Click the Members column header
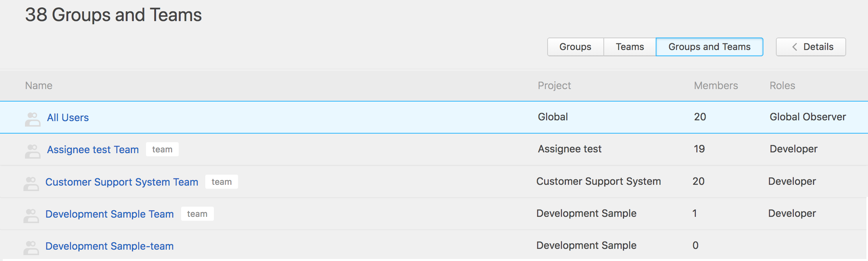 click(716, 86)
